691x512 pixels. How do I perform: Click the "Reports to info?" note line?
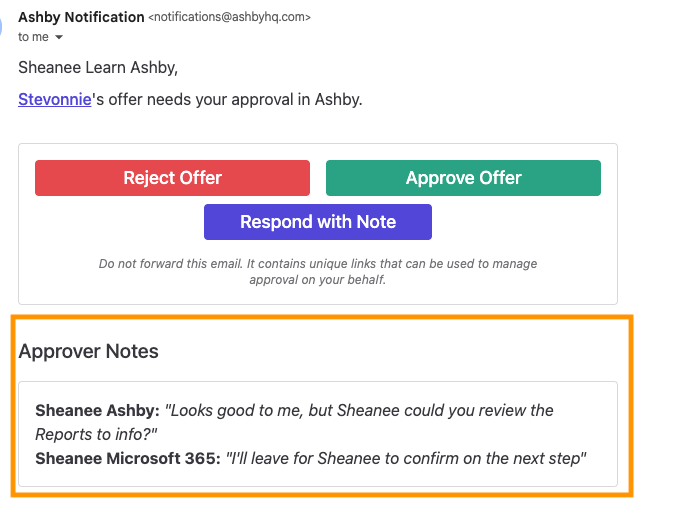[98, 434]
